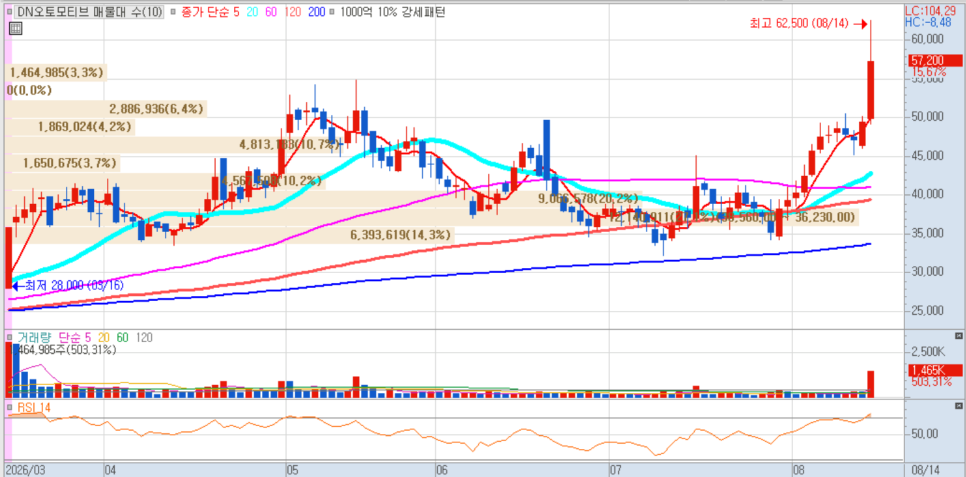Click the square marker before 1000억 10% 강세패턴
The image size is (966, 477).
tap(333, 12)
